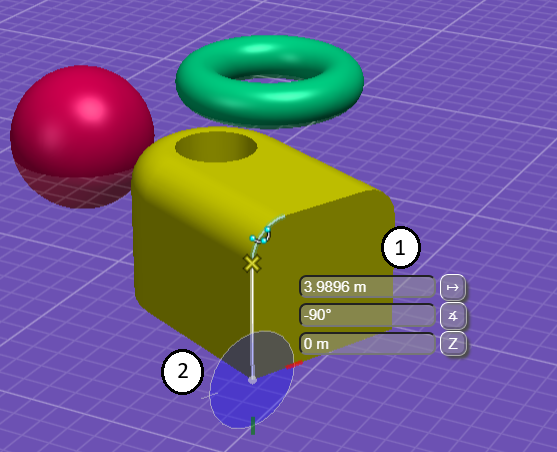Click the distance lock icon beside 3.9896 m
Image resolution: width=557 pixels, height=452 pixels.
point(453,287)
